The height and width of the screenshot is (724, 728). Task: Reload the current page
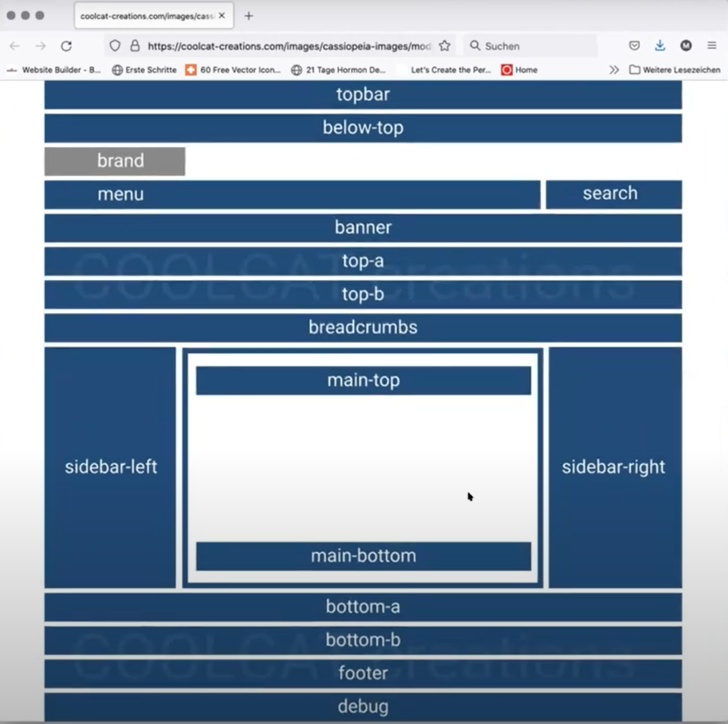(x=66, y=46)
